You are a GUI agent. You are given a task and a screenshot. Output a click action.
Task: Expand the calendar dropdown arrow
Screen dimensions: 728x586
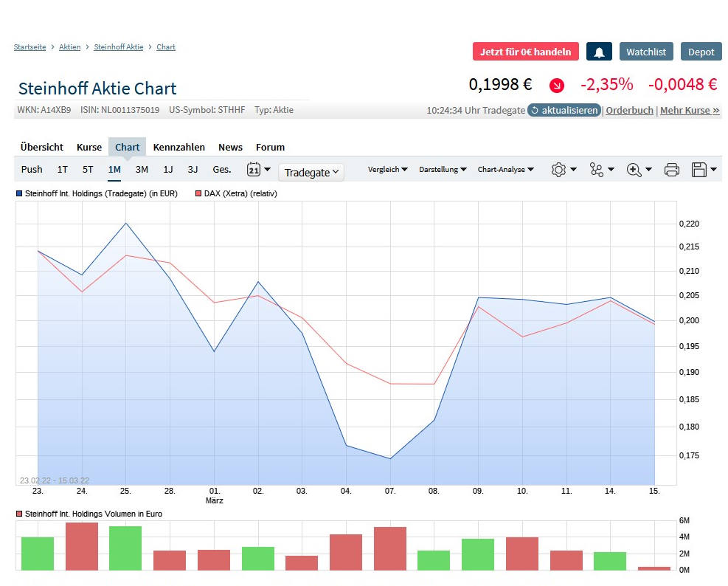pyautogui.click(x=268, y=169)
